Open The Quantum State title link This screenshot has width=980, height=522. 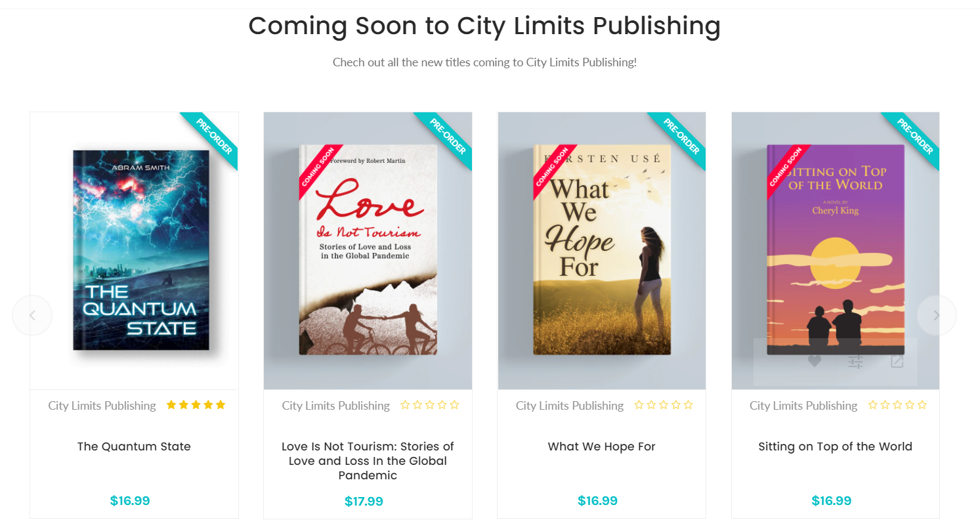(x=134, y=446)
